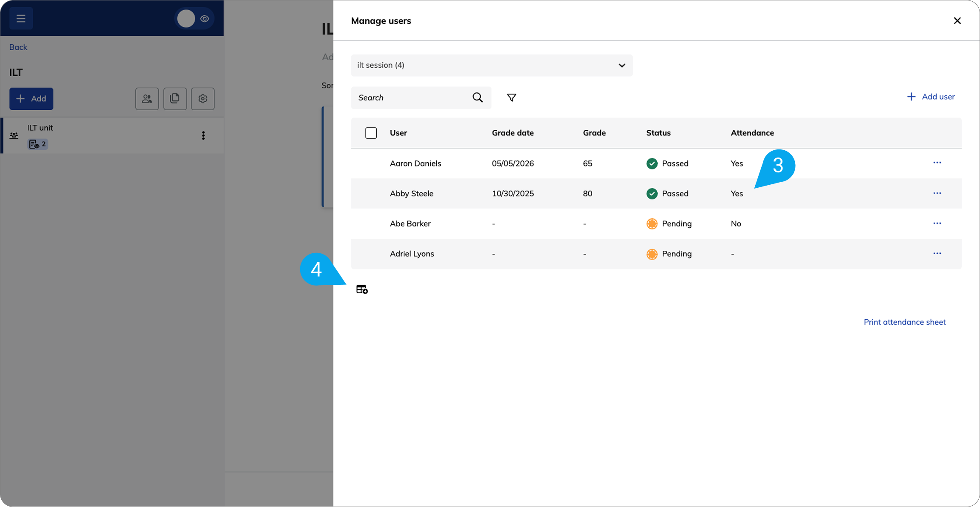Viewport: 980px width, 507px height.
Task: Click the Status column header
Action: 658,133
